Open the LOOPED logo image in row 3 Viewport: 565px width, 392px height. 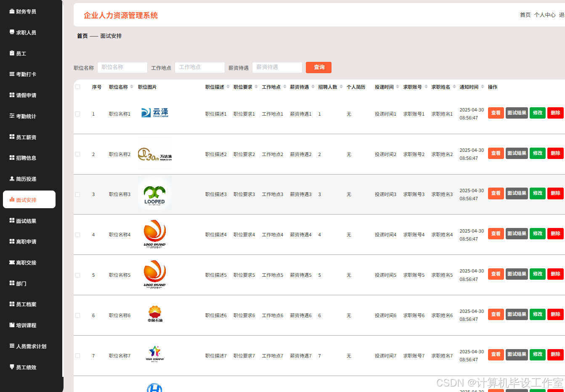(155, 193)
